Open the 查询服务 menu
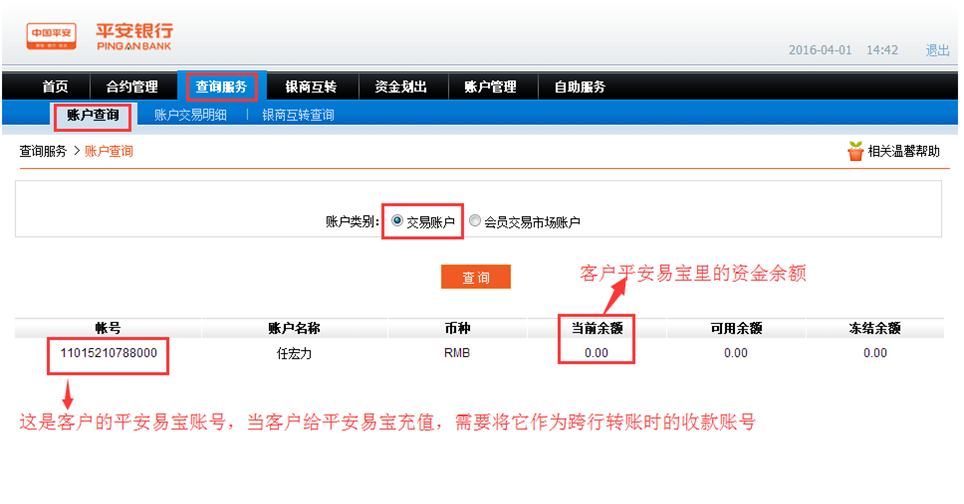964x504 pixels. click(x=221, y=87)
